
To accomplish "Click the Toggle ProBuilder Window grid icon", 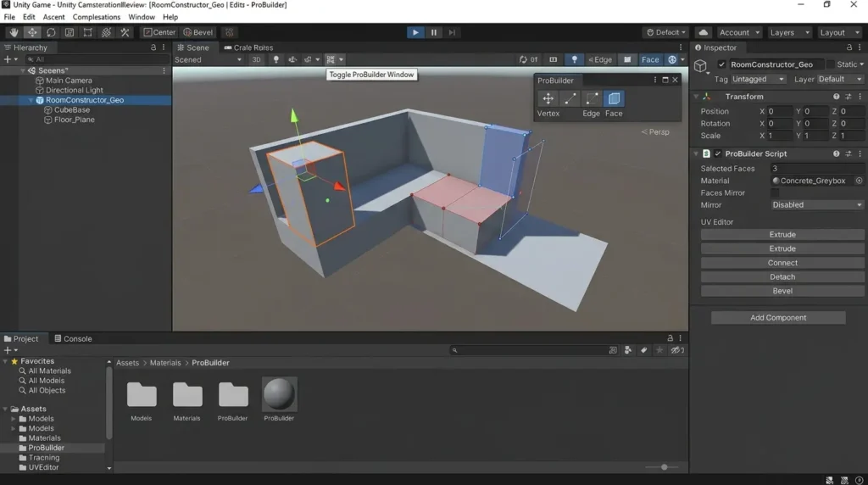I will (x=331, y=59).
